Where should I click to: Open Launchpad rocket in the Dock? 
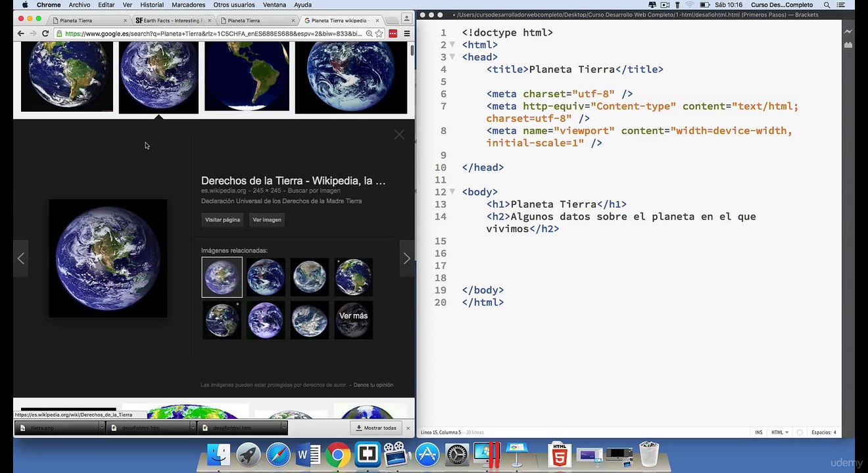click(x=249, y=454)
